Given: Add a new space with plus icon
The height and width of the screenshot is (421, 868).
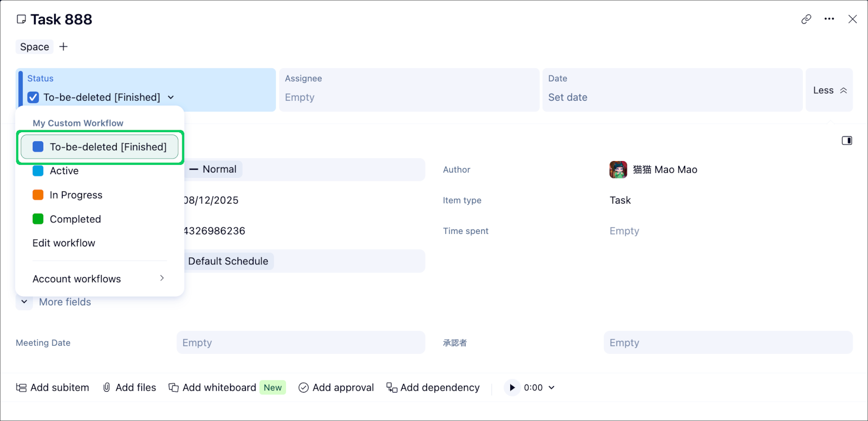Looking at the screenshot, I should 63,47.
